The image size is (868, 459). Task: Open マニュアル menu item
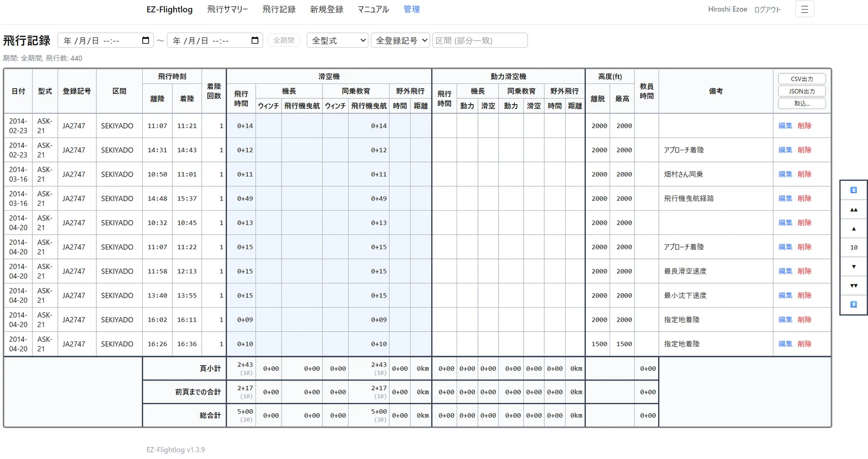tap(373, 9)
